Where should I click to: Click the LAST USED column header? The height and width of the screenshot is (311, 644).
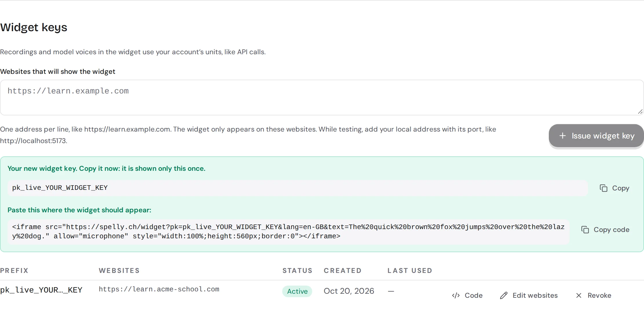(410, 271)
